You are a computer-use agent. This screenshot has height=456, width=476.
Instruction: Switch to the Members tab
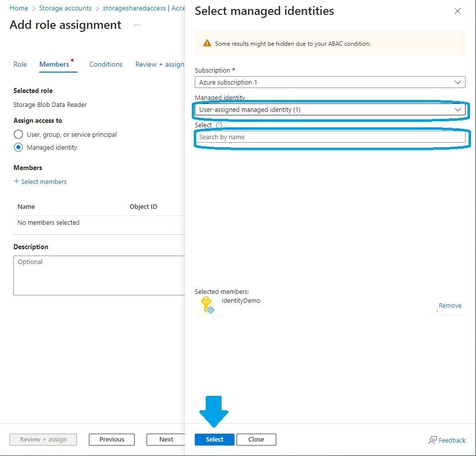click(x=54, y=65)
